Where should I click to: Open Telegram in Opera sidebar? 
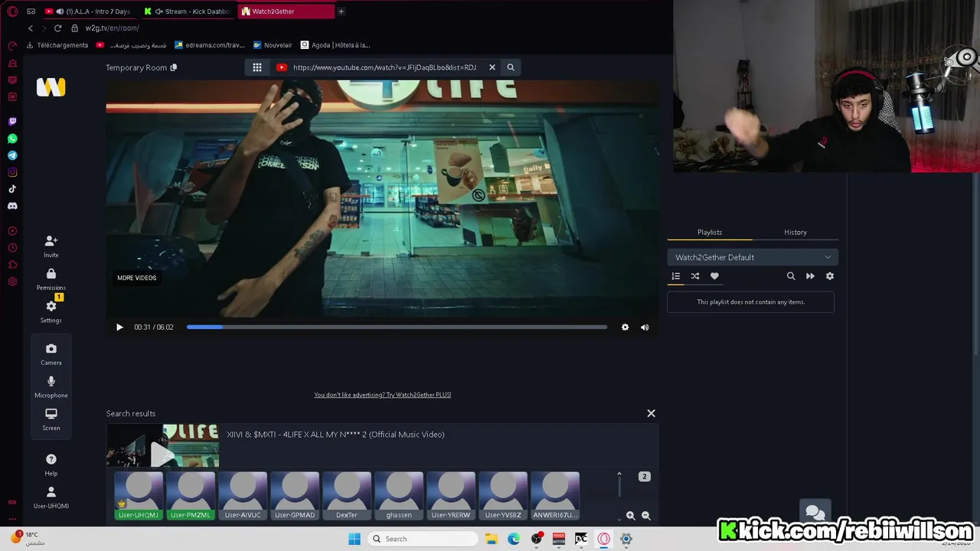12,155
